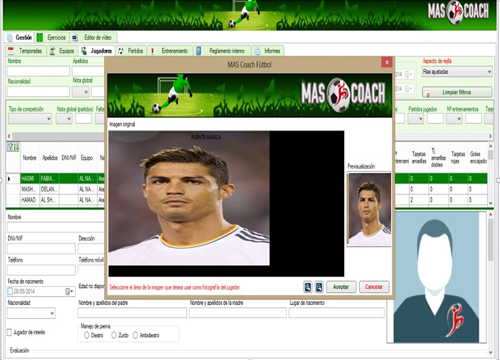
Task: Select the Zurdo radio button
Action: [x=114, y=335]
